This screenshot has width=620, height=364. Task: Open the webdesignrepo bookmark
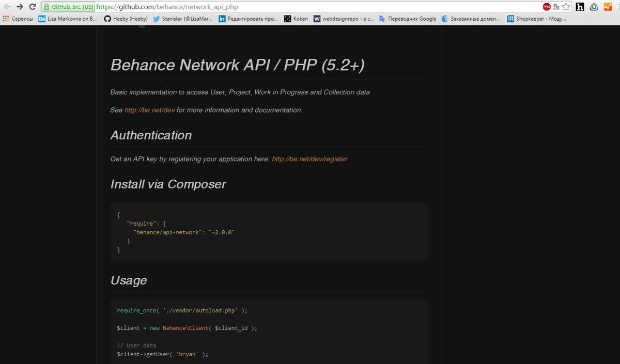pos(344,19)
